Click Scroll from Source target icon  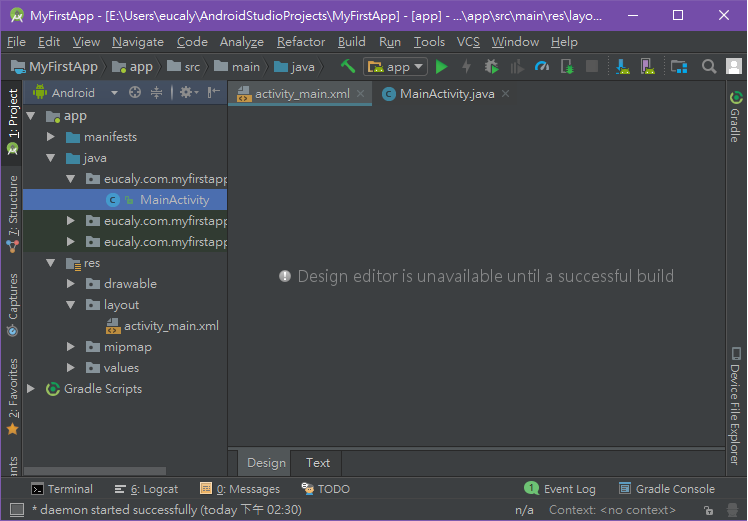coord(135,93)
